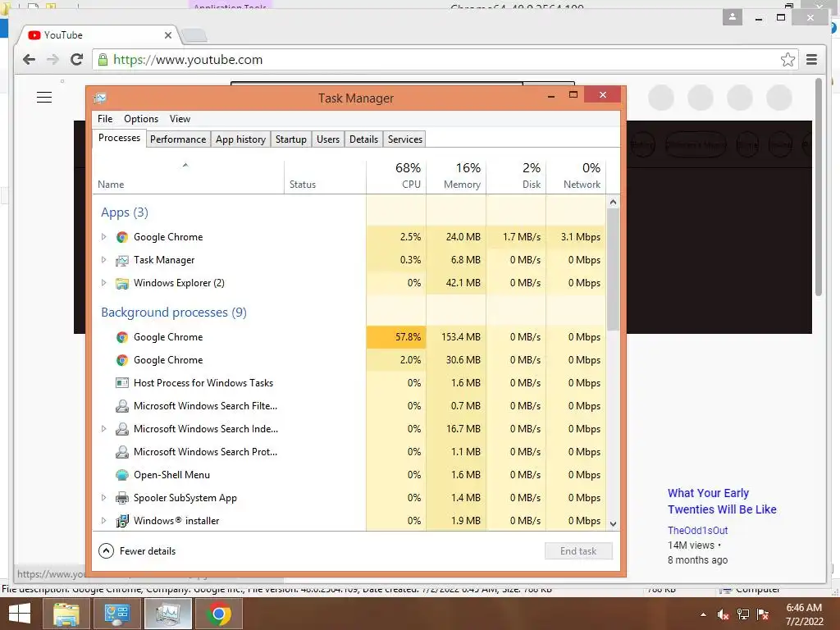Click the Windows Explorer (2) folder icon

click(x=122, y=283)
